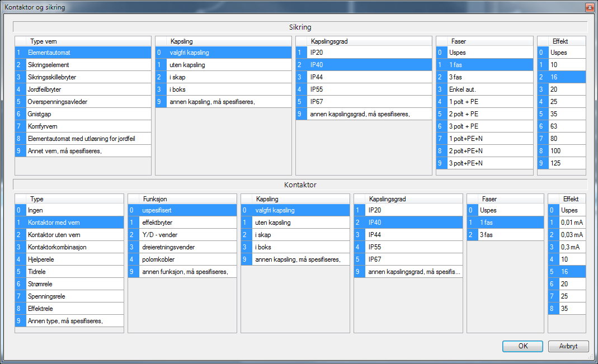Close the Kontaktor og sikring window
The width and height of the screenshot is (598, 364).
tap(588, 7)
